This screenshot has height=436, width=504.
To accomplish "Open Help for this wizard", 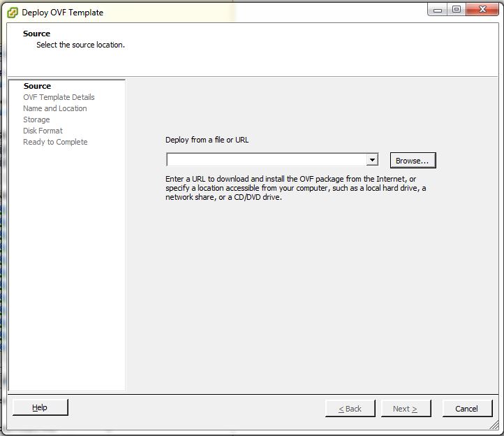I will 40,407.
